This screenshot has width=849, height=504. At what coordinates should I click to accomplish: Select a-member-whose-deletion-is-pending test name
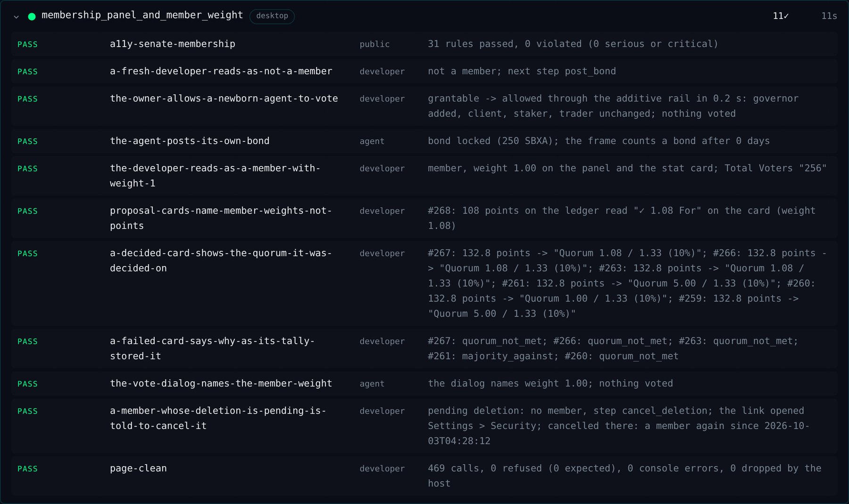(x=218, y=418)
